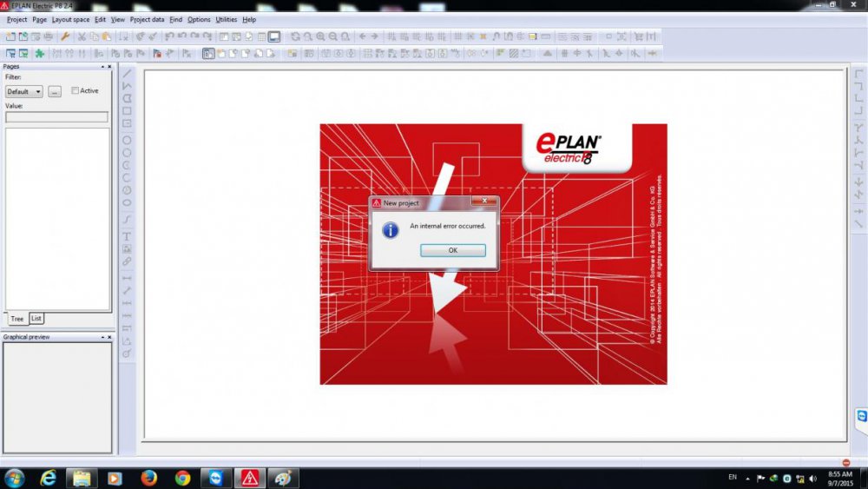Image resolution: width=868 pixels, height=489 pixels.
Task: Click the green puzzle piece icon
Action: pyautogui.click(x=40, y=53)
